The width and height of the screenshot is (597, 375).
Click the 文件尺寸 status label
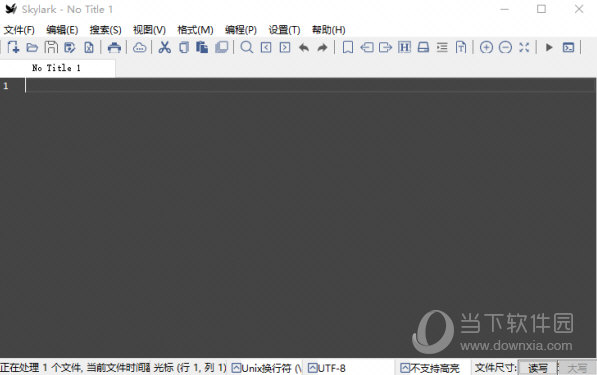(x=496, y=368)
